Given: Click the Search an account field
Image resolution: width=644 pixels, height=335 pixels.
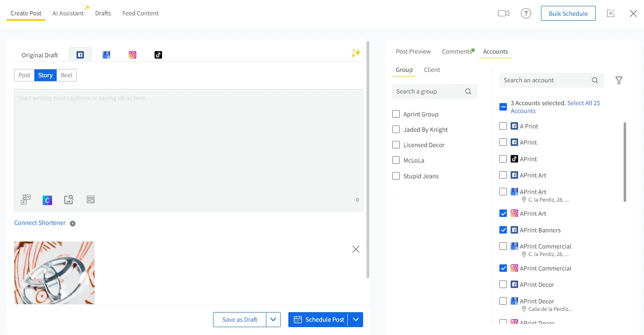Looking at the screenshot, I should [546, 80].
